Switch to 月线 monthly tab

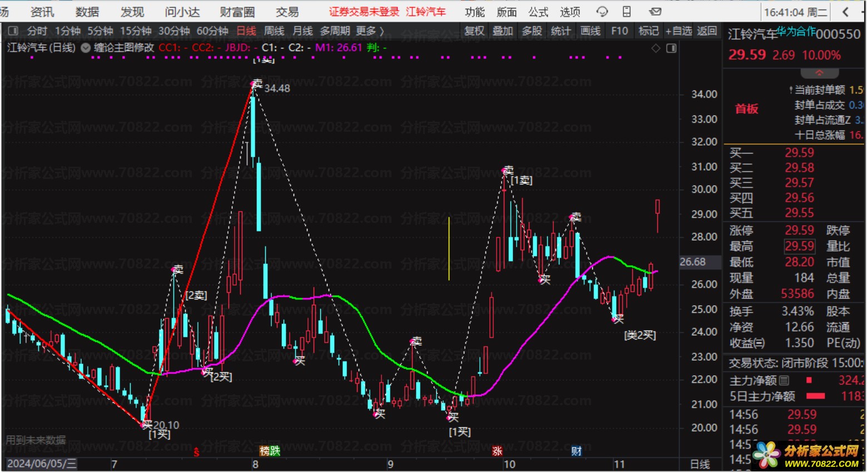pos(302,31)
